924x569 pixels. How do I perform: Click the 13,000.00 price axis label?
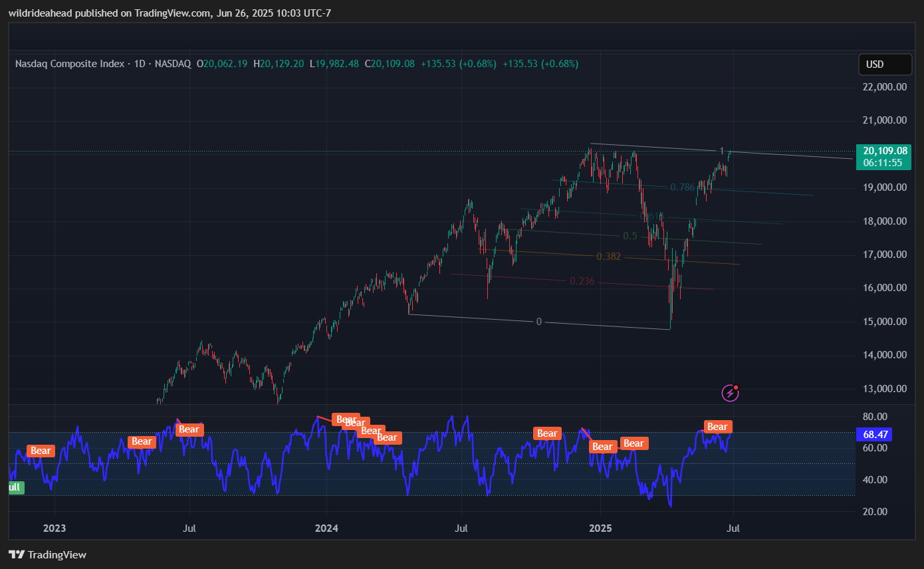(x=883, y=389)
